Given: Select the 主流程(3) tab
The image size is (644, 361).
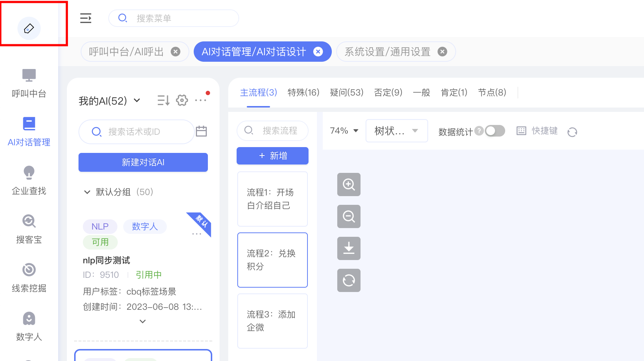Looking at the screenshot, I should point(258,93).
